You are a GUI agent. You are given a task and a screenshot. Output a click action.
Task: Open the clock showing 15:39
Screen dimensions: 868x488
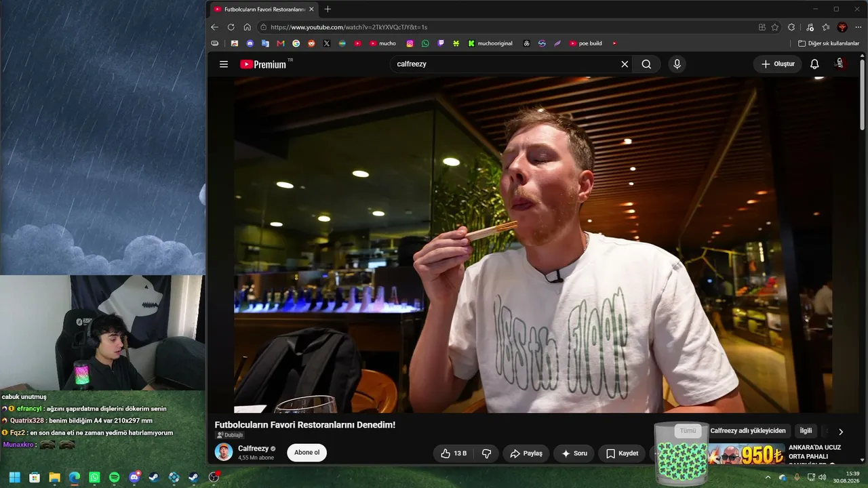coord(846,477)
